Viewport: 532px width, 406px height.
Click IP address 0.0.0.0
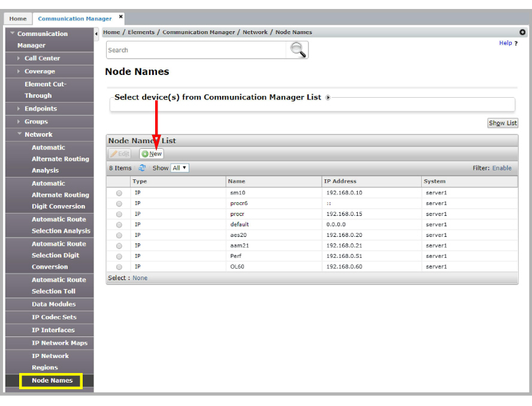[336, 224]
